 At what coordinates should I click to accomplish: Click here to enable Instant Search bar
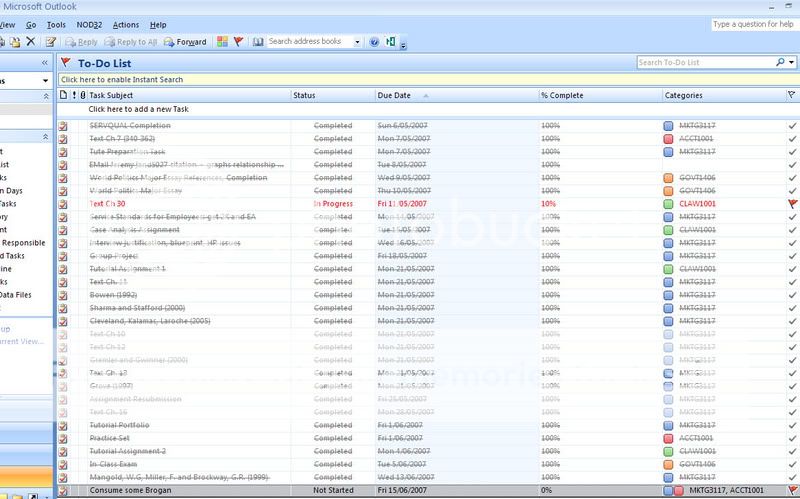(429, 80)
